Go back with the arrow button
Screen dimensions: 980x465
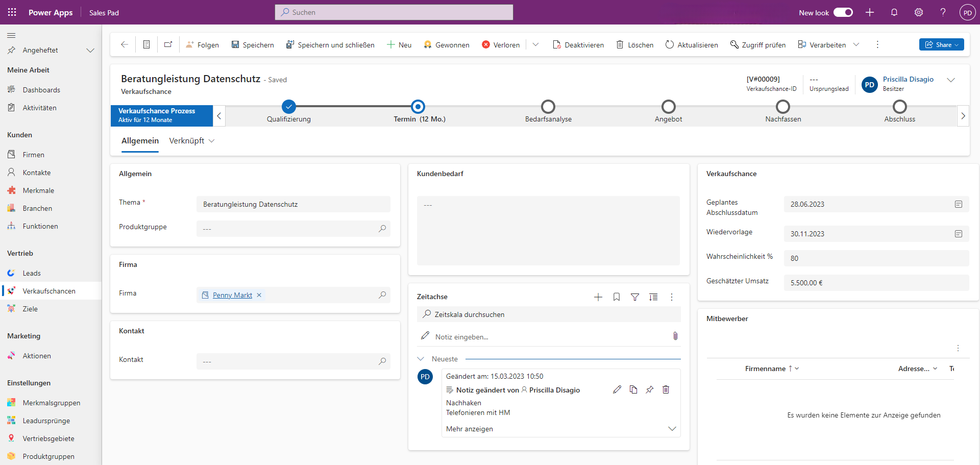coord(124,44)
